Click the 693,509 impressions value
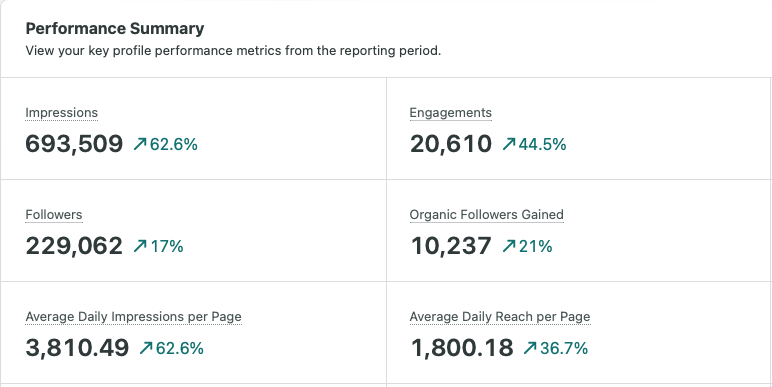The height and width of the screenshot is (387, 772). (x=74, y=144)
